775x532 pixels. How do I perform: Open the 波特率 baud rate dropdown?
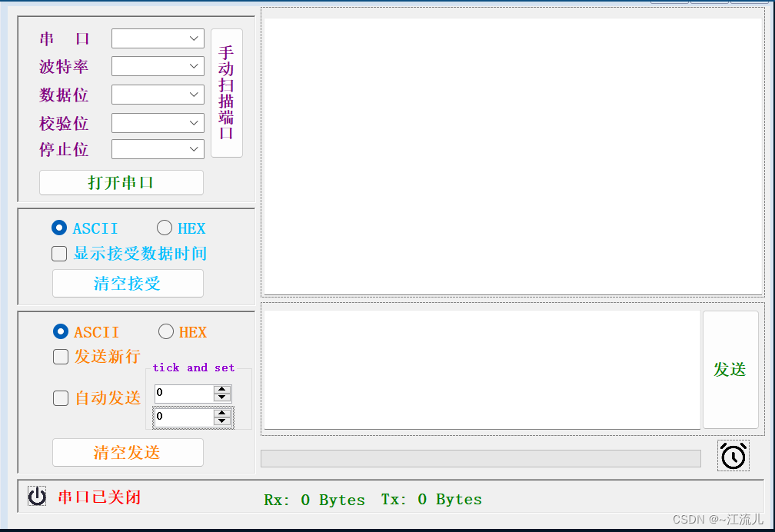point(158,66)
